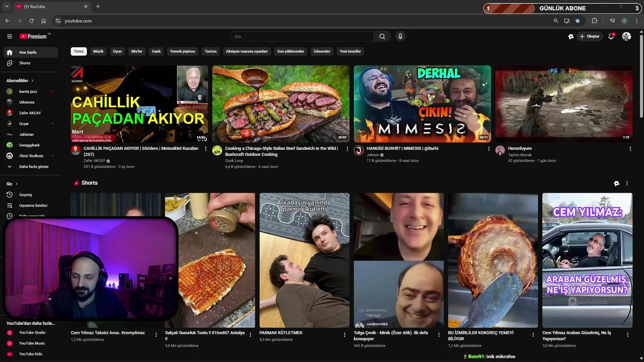The image size is (644, 362).
Task: Select the Tümü filter chip
Action: coord(79,51)
